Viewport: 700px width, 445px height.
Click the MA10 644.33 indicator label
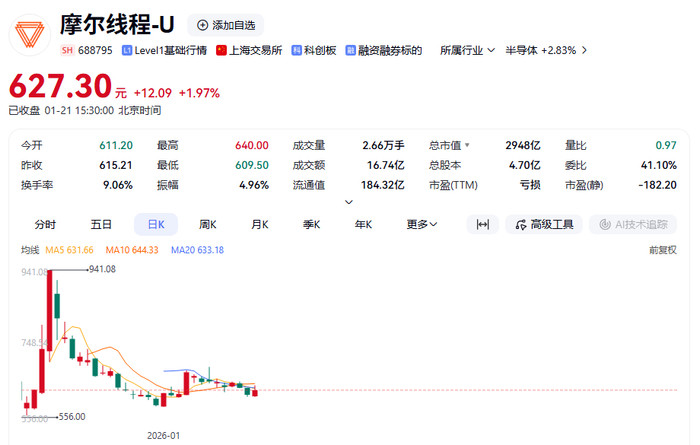click(x=132, y=250)
